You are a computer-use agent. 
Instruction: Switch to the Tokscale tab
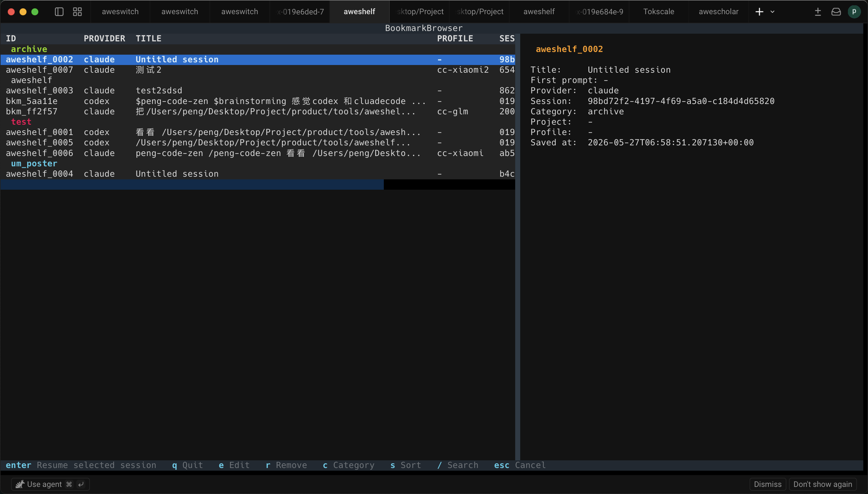click(659, 12)
